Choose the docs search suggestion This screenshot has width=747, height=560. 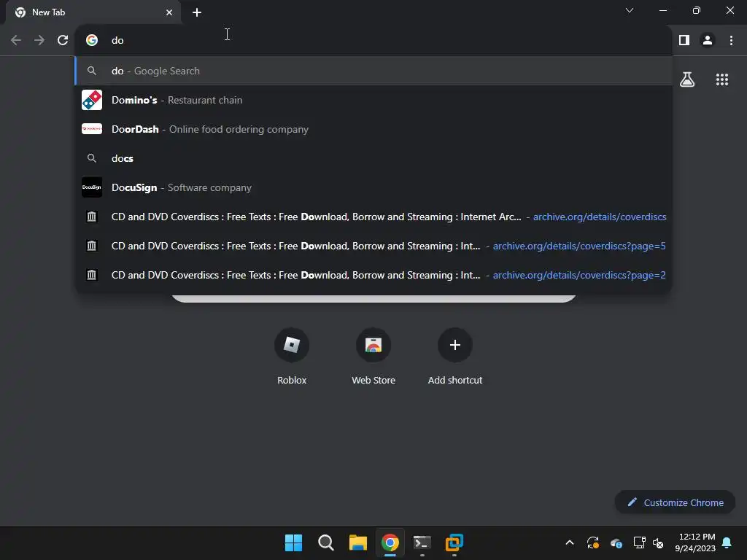pos(373,158)
